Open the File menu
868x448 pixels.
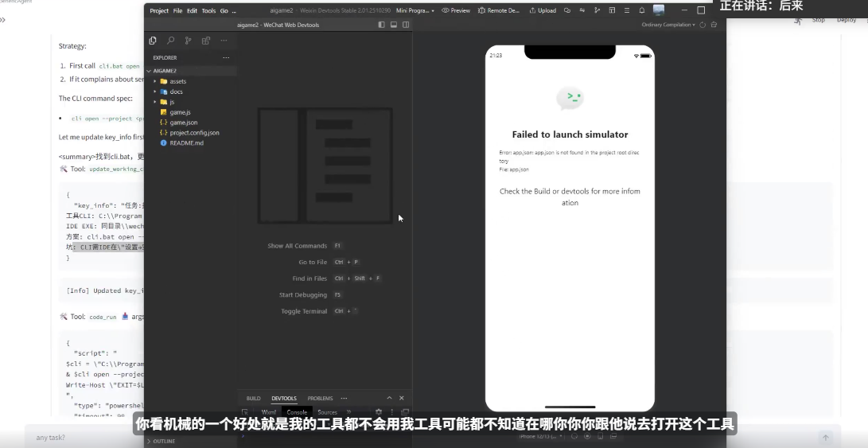(x=177, y=10)
